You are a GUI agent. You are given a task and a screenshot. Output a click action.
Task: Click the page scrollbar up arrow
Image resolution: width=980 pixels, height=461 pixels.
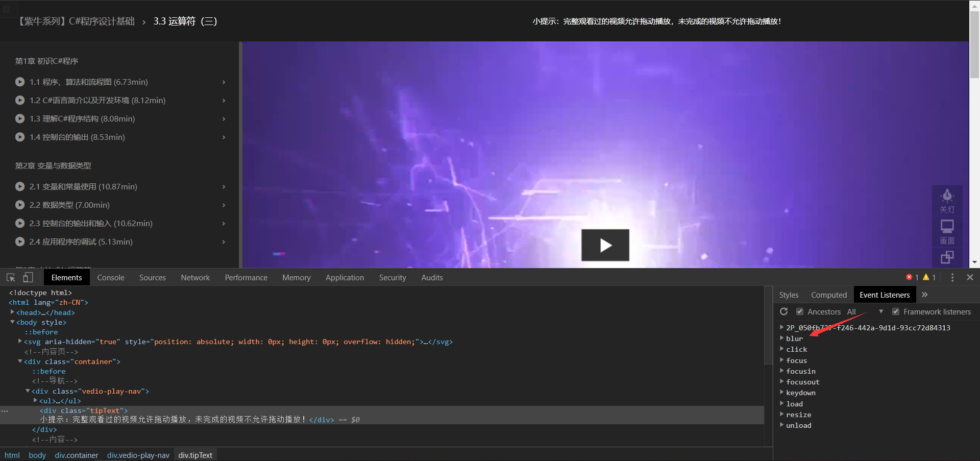(975, 5)
